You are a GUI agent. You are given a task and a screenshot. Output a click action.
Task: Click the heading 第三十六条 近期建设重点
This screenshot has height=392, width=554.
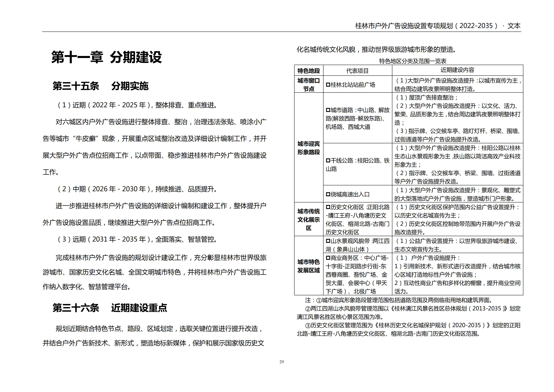tap(110, 308)
